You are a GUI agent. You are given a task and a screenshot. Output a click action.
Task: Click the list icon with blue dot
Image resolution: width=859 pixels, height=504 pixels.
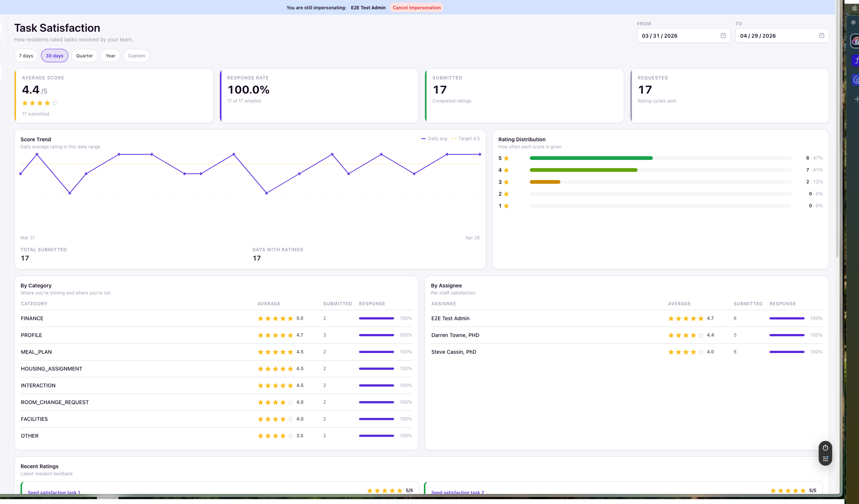pos(825,459)
